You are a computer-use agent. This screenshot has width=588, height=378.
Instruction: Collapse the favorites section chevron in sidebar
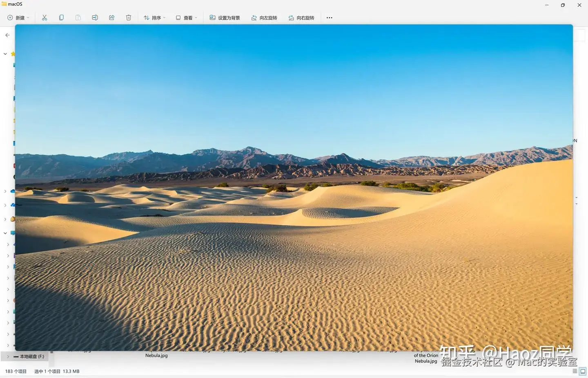coord(5,54)
